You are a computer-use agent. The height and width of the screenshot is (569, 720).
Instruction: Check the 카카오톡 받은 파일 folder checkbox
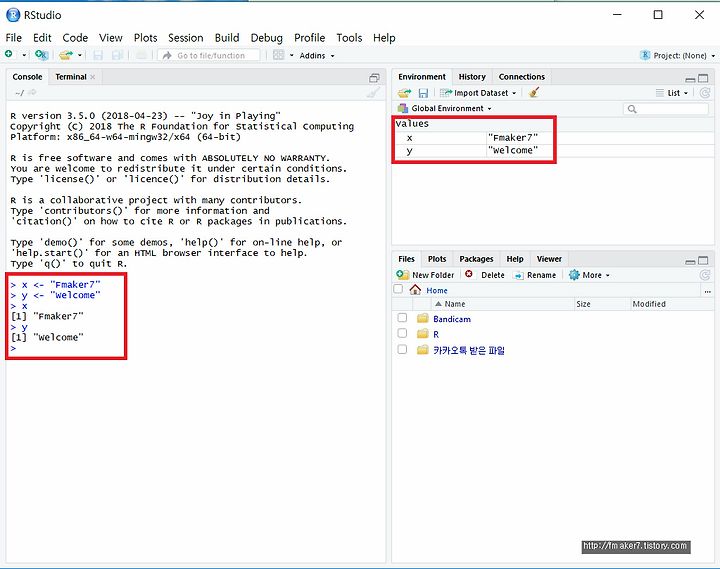click(x=402, y=349)
